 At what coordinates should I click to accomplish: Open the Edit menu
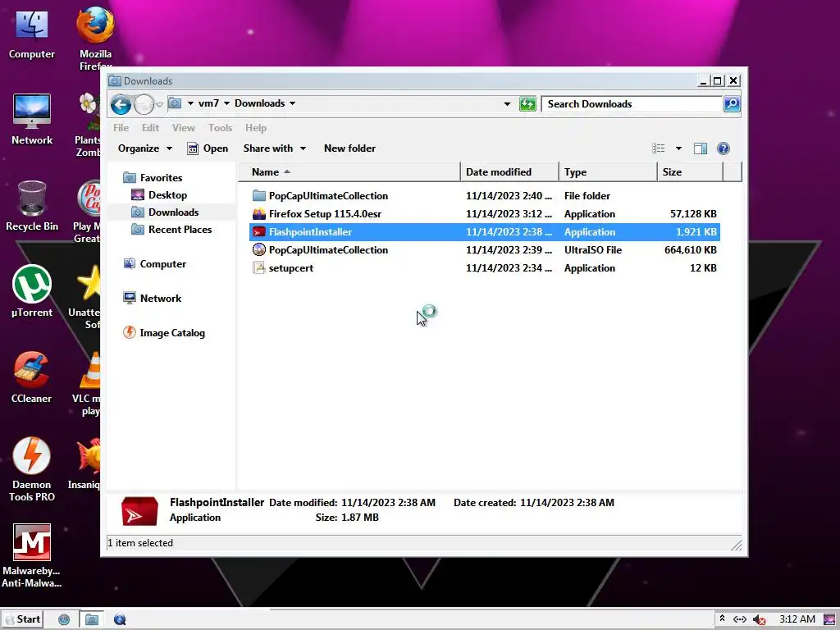(x=150, y=128)
